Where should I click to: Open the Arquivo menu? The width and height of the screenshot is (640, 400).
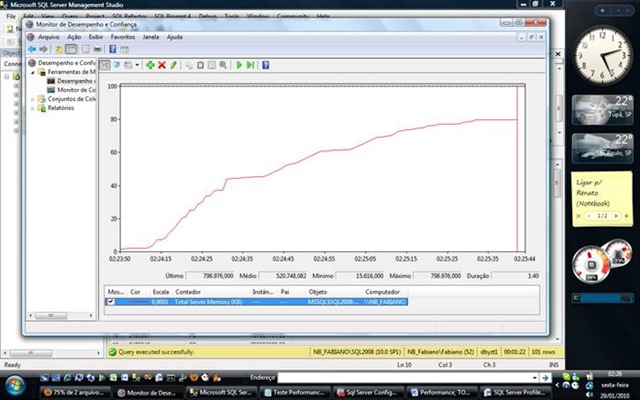pos(48,36)
